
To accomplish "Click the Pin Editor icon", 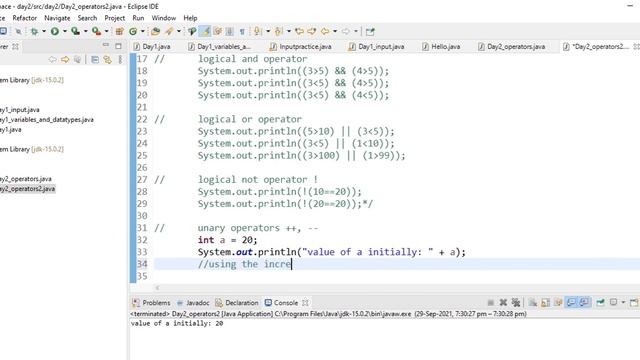I will pyautogui.click(x=370, y=31).
